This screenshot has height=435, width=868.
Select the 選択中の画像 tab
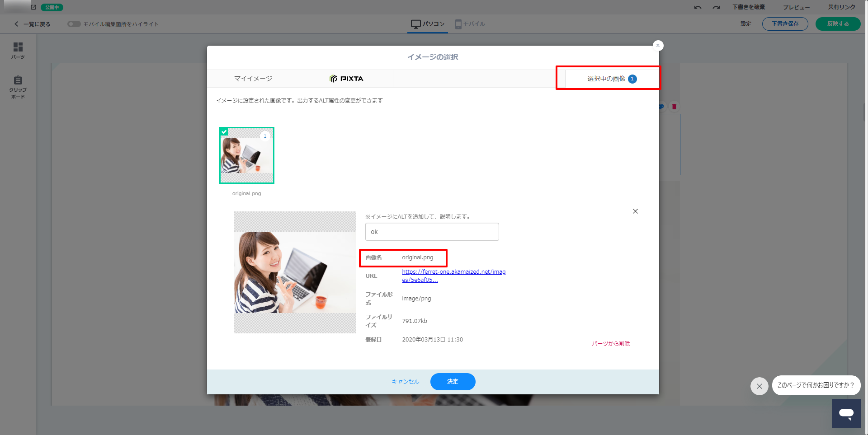click(x=612, y=79)
